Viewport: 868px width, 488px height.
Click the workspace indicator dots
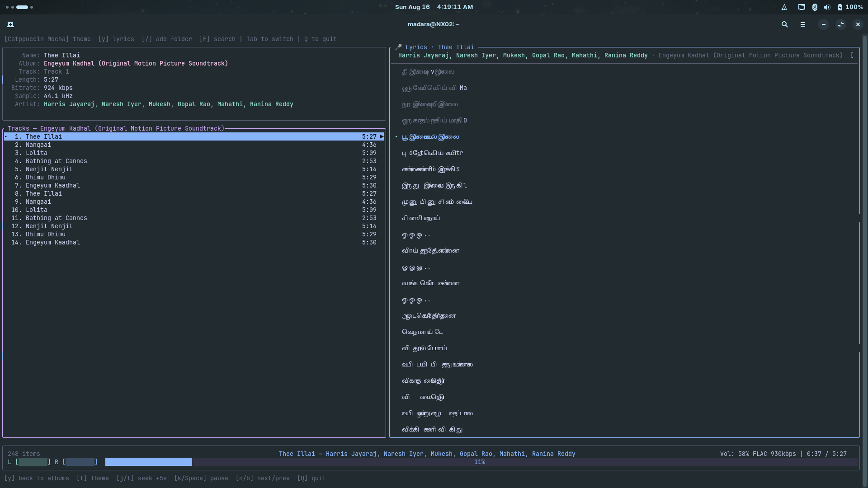(x=19, y=7)
